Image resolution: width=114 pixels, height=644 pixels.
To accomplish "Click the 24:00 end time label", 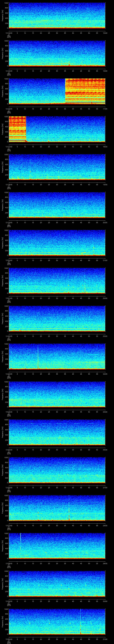I will click(x=105, y=374).
